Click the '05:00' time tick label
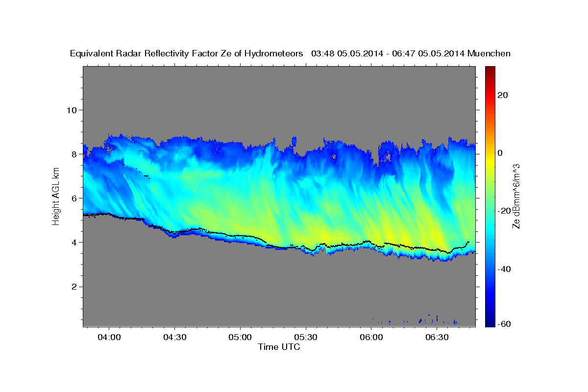 (x=240, y=338)
